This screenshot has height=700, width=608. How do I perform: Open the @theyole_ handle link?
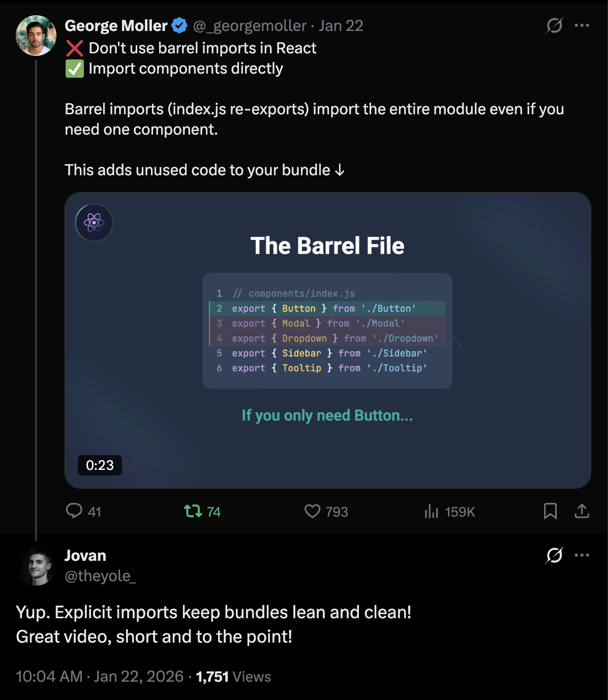tap(100, 576)
